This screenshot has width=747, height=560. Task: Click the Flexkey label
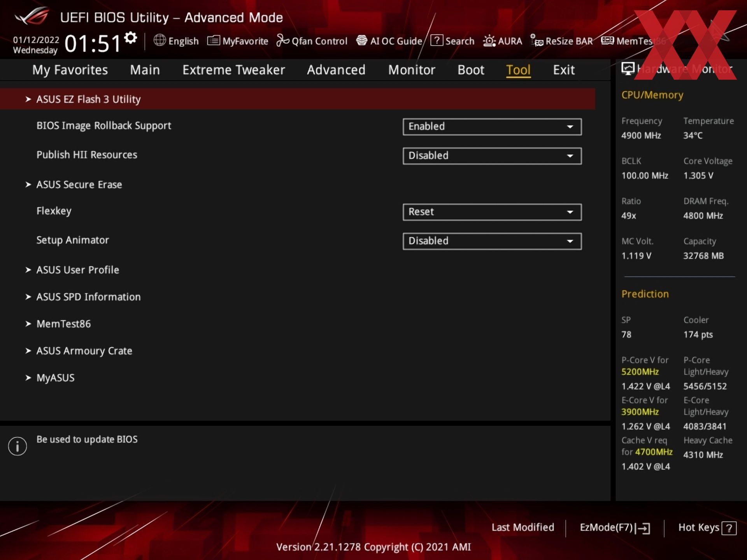click(x=54, y=211)
